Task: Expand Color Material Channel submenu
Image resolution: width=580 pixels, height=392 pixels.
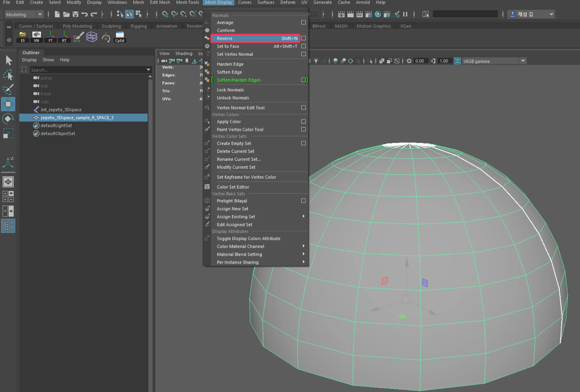Action: tap(303, 246)
